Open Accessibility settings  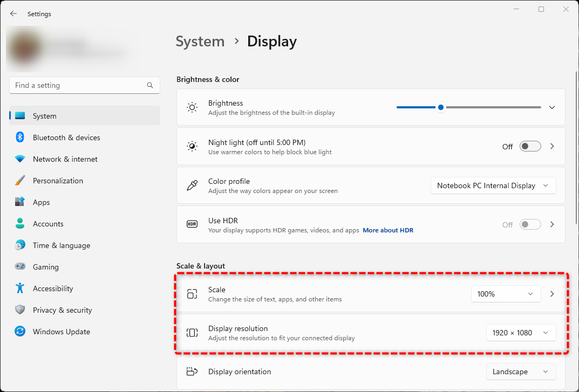52,288
